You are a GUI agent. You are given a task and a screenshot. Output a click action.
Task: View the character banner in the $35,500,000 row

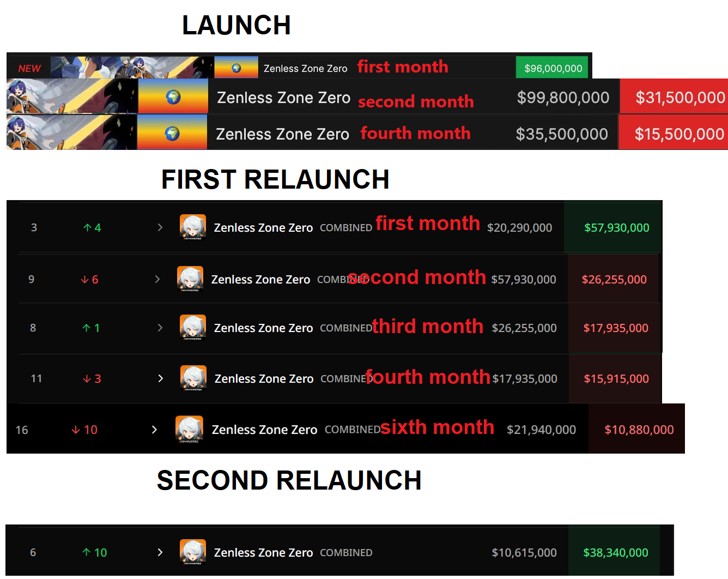[x=71, y=132]
